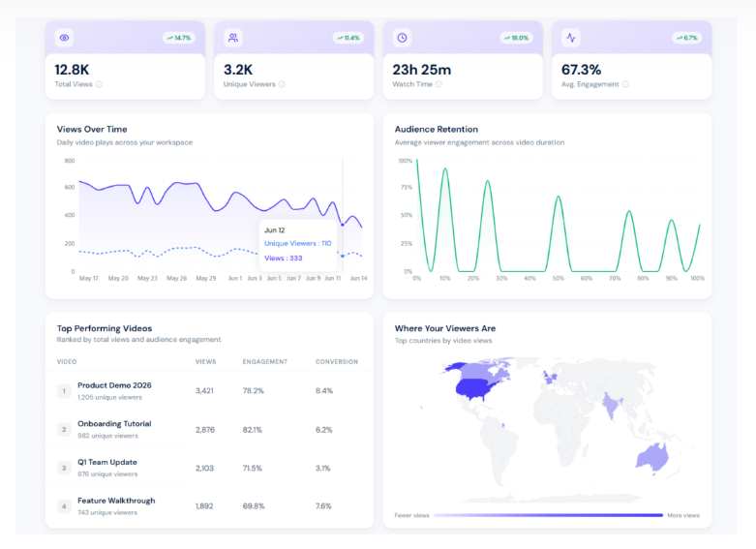Click the clock icon on Watch Time card

pyautogui.click(x=402, y=38)
